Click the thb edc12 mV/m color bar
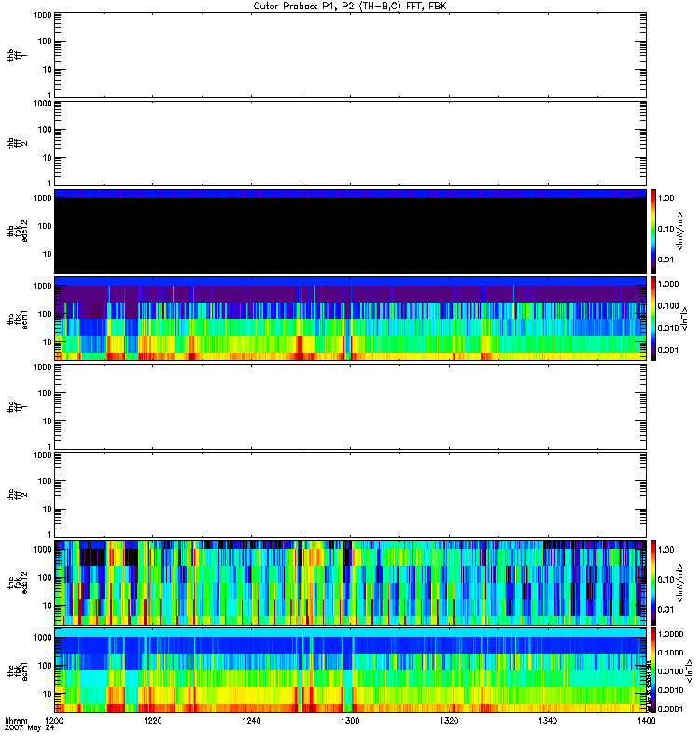The height and width of the screenshot is (747, 700). coord(654,231)
